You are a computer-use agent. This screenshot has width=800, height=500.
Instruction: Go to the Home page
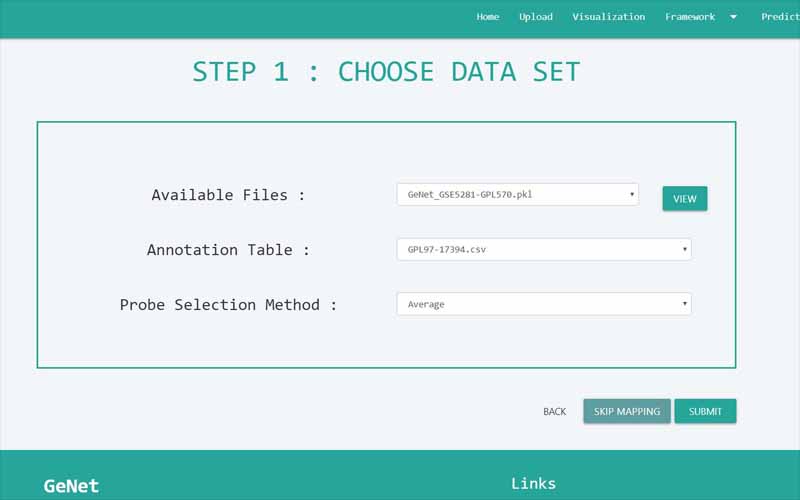488,17
